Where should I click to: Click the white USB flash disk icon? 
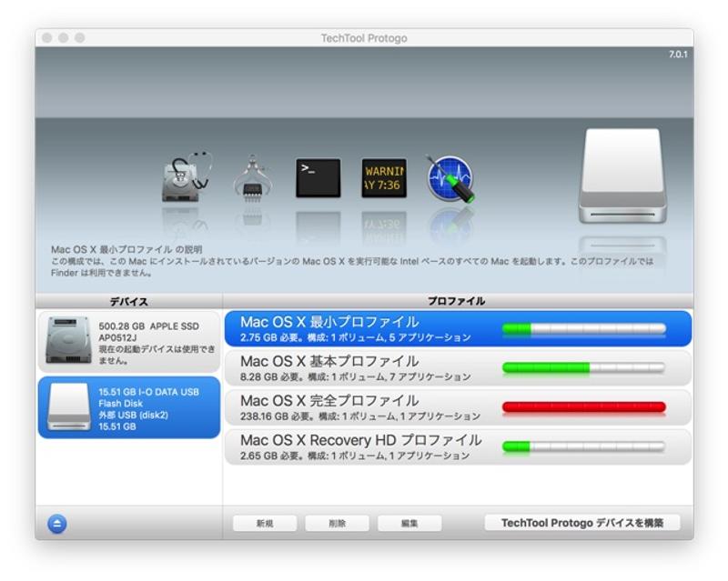[69, 406]
